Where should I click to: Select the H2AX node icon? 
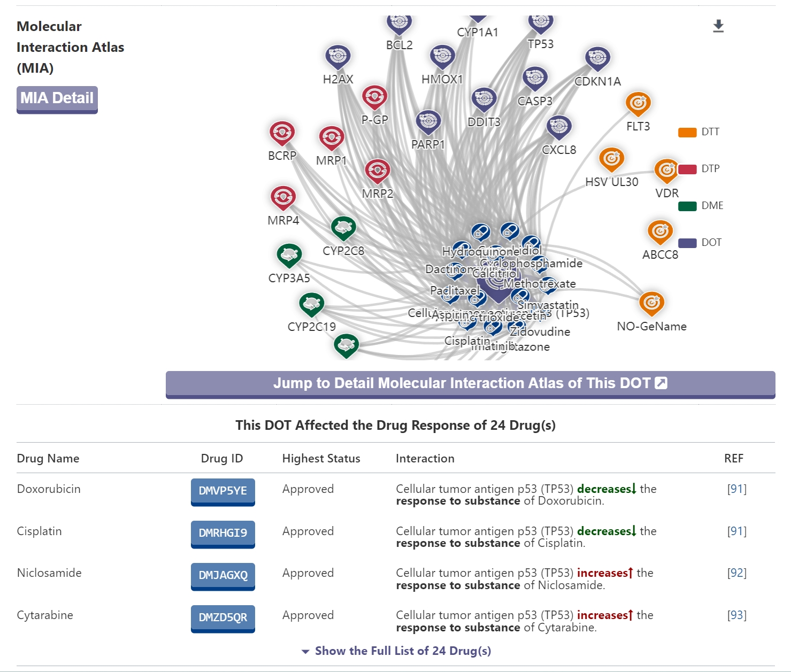pyautogui.click(x=337, y=57)
